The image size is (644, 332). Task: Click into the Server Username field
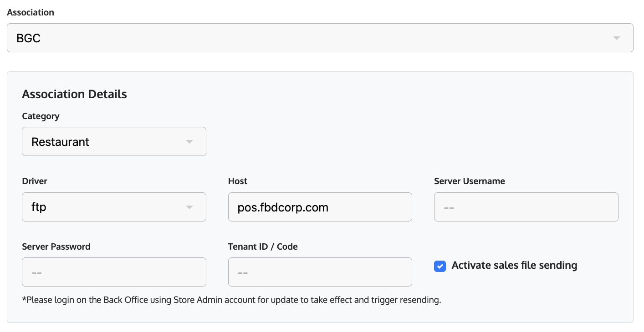[x=526, y=207]
